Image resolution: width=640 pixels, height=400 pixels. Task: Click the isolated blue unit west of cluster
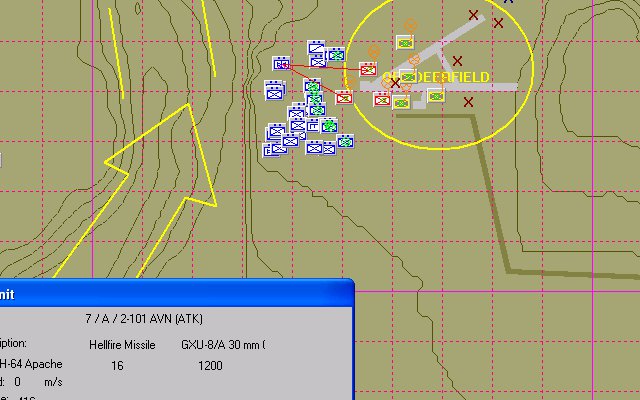pos(274,90)
